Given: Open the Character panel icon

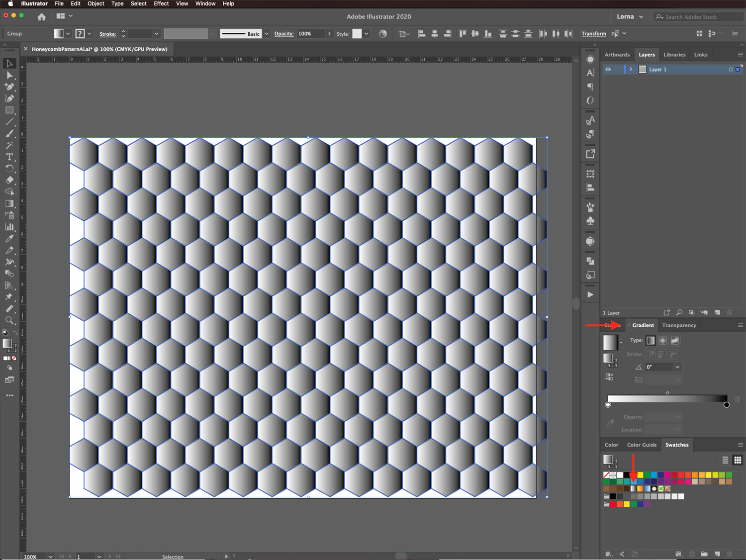Looking at the screenshot, I should pyautogui.click(x=590, y=73).
